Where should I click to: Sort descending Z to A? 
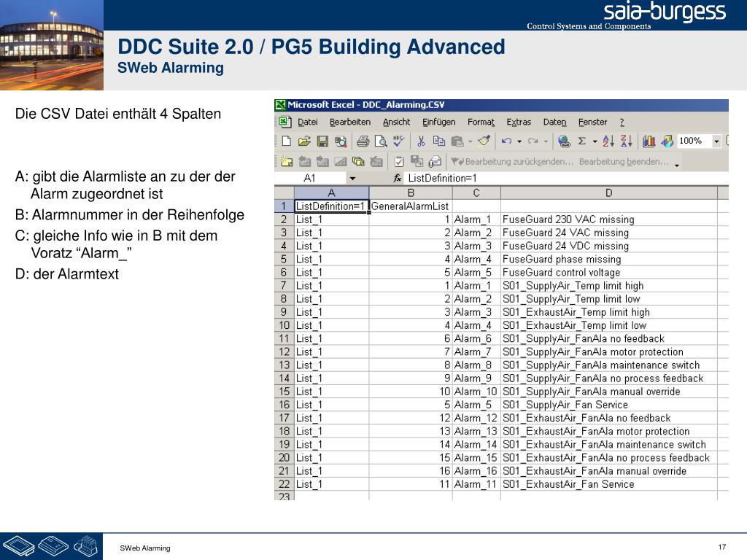(626, 141)
